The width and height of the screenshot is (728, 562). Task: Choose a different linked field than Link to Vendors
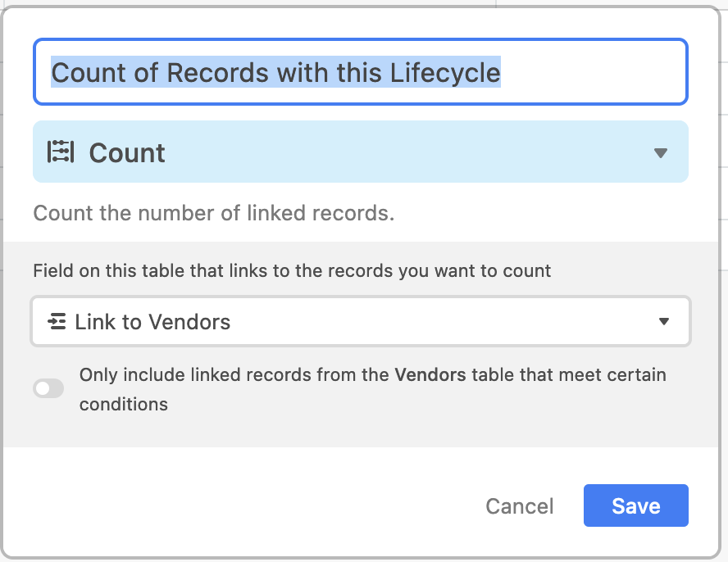[360, 321]
